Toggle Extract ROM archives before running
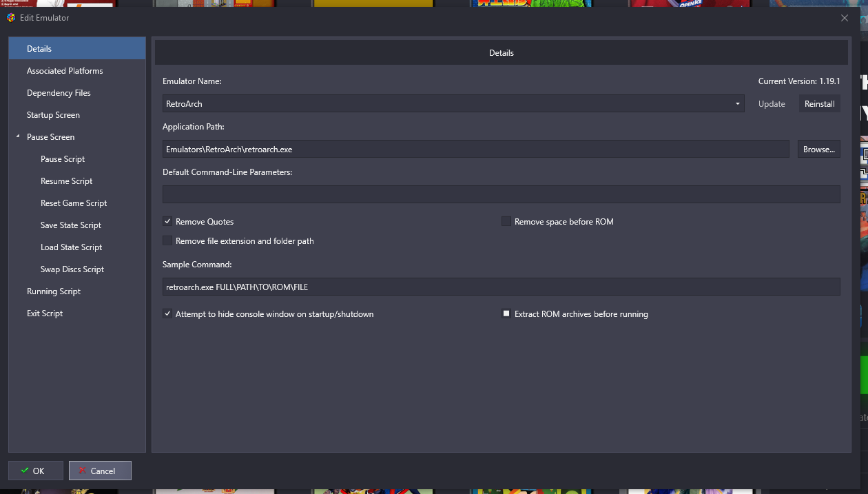868x494 pixels. point(506,313)
